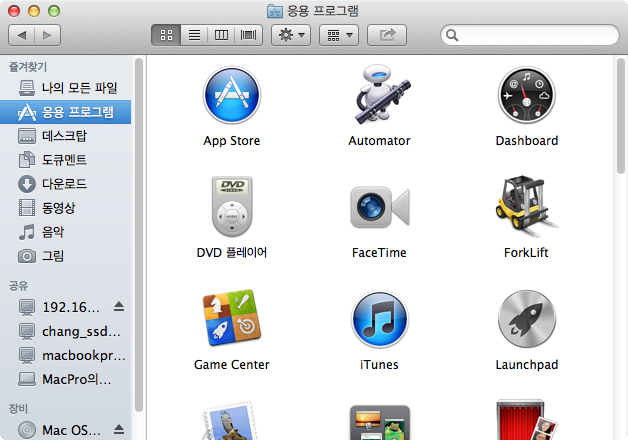The height and width of the screenshot is (440, 628).
Task: Eject the Mac OS... disk
Action: [x=119, y=430]
